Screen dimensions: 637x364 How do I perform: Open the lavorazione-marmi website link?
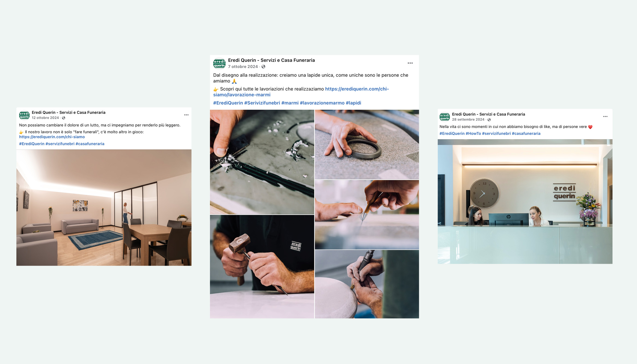(301, 92)
